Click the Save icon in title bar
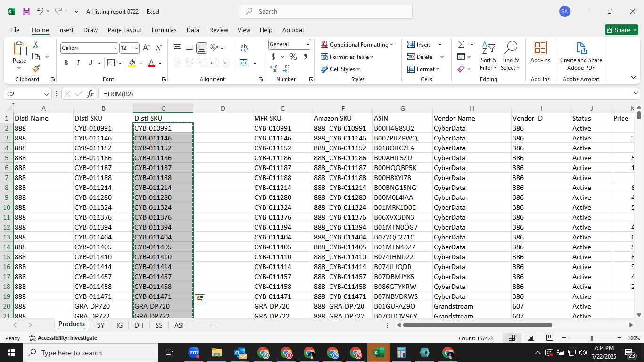Image resolution: width=644 pixels, height=362 pixels. tap(26, 11)
